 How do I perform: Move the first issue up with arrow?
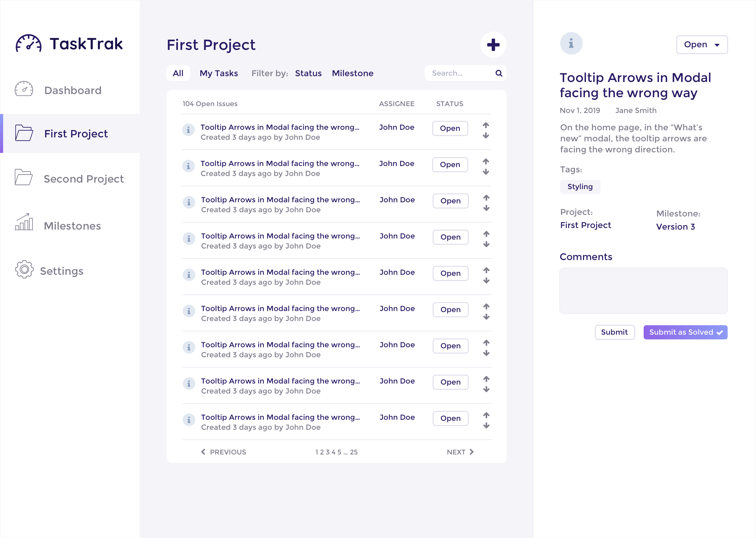pos(486,125)
